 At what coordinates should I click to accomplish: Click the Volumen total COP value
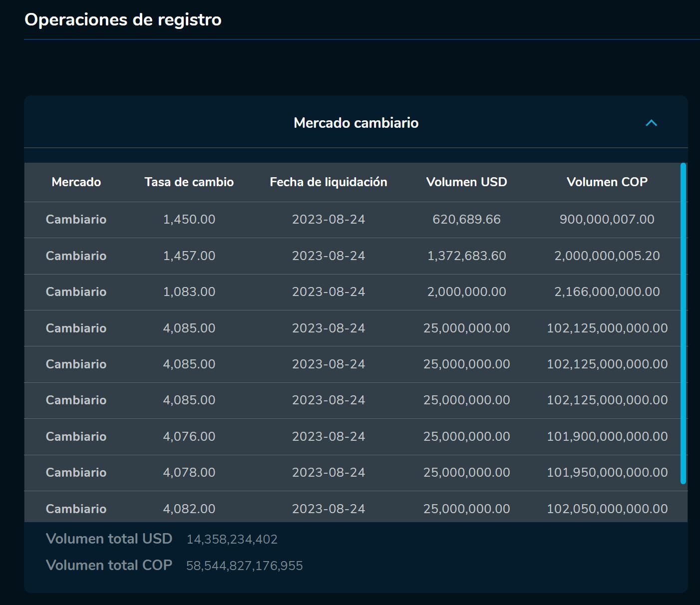[245, 565]
